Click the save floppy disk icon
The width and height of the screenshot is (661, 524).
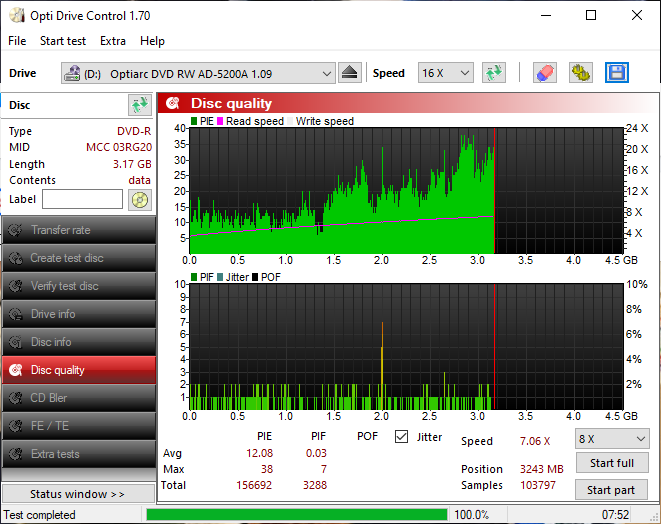[x=617, y=73]
